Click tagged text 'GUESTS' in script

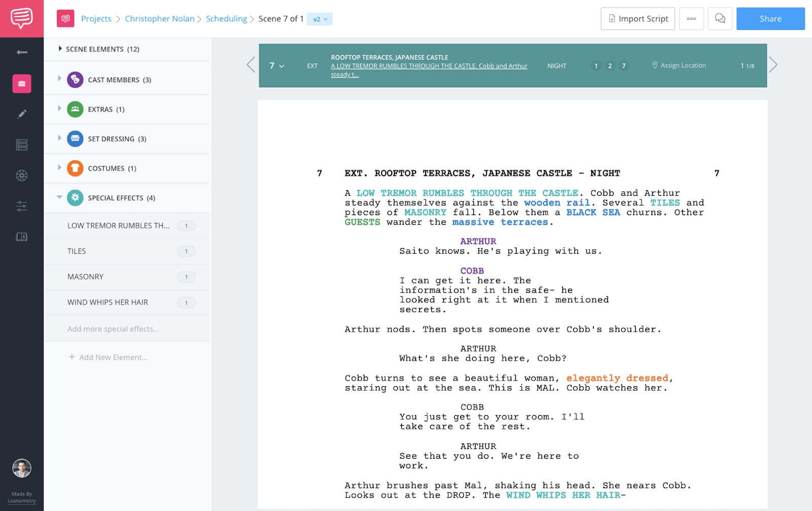coord(362,222)
